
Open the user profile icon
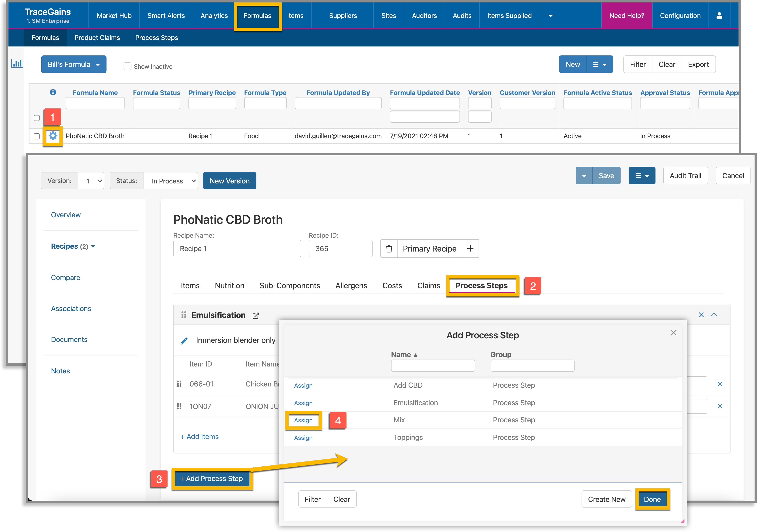pyautogui.click(x=719, y=15)
